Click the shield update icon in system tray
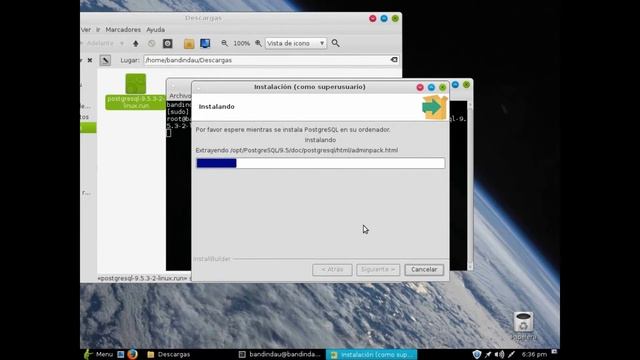Image resolution: width=640 pixels, height=360 pixels. pos(476,354)
